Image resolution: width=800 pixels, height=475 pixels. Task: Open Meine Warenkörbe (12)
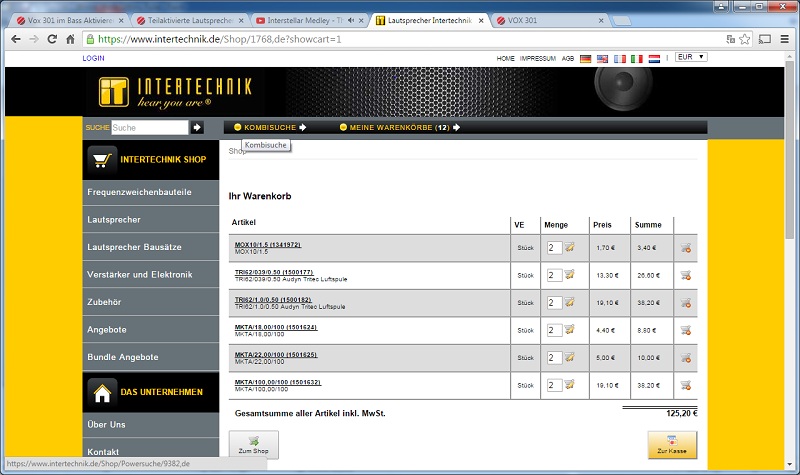(x=400, y=128)
